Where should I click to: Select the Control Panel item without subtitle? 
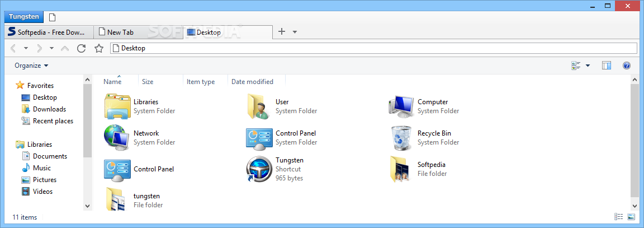click(x=139, y=169)
